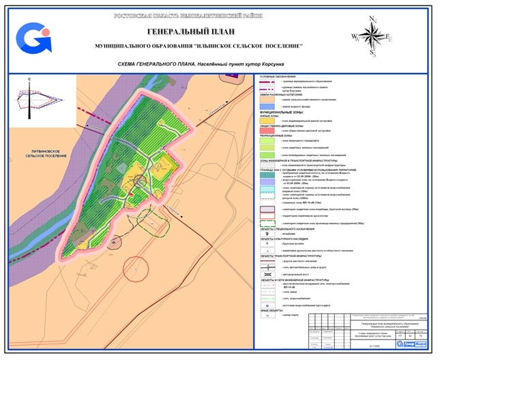Image resolution: width=532 pixels, height=409 pixels.
Task: Click the grain warehouse legend symbol
Action: pyautogui.click(x=267, y=316)
